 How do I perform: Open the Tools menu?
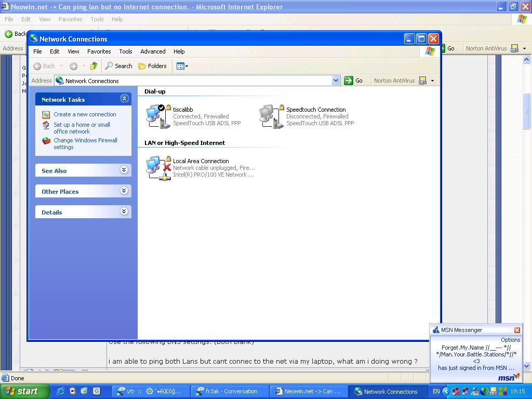click(125, 51)
